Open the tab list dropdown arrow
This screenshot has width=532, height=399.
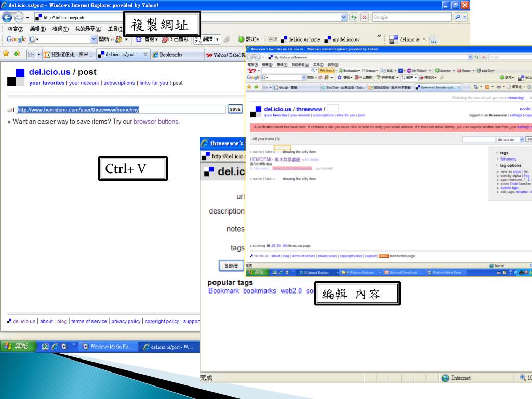point(38,54)
